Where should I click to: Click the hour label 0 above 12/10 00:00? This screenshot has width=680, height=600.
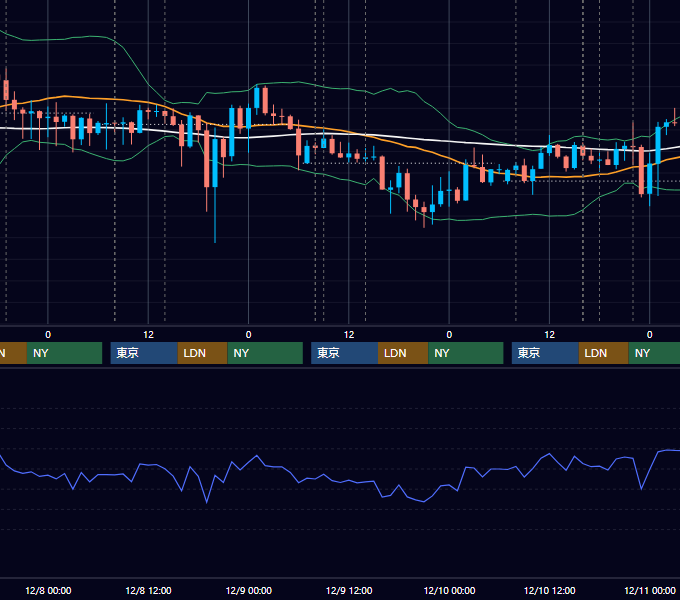(449, 335)
